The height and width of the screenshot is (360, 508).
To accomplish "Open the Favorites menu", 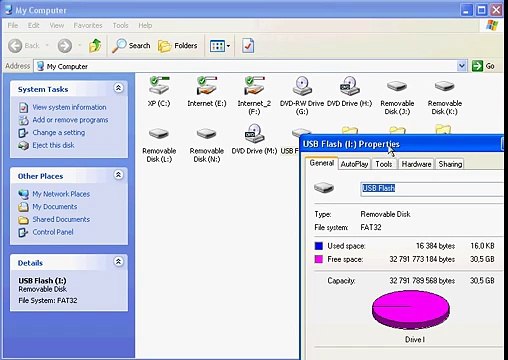I will click(88, 25).
